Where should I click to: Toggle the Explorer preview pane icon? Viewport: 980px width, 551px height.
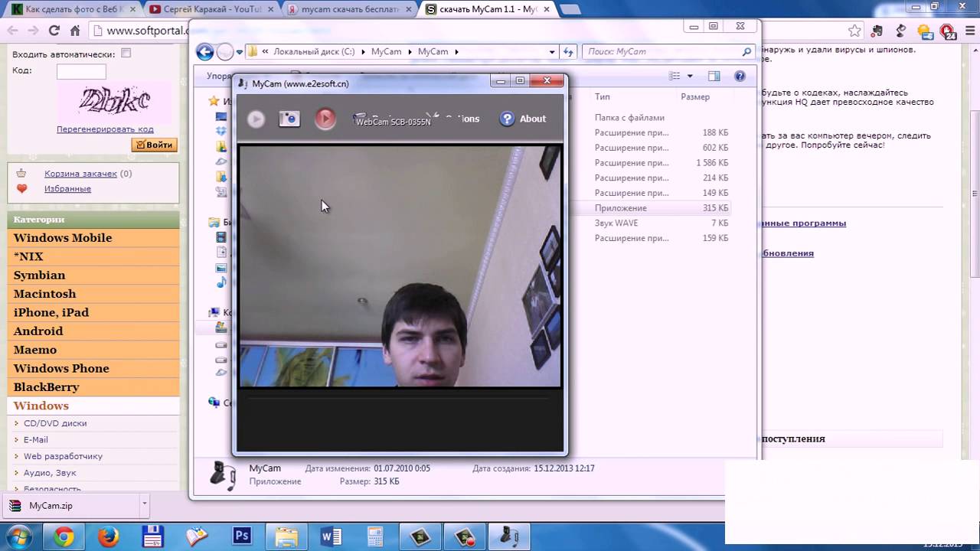pyautogui.click(x=714, y=77)
